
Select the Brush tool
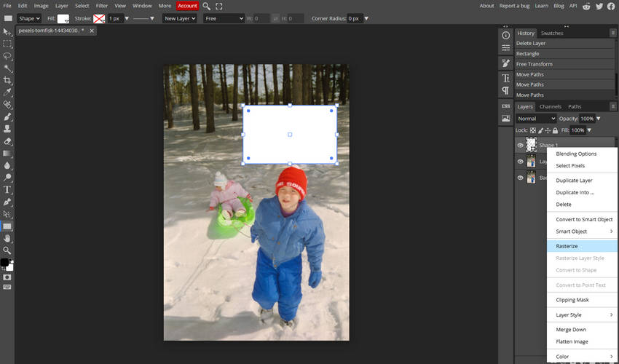[x=7, y=117]
